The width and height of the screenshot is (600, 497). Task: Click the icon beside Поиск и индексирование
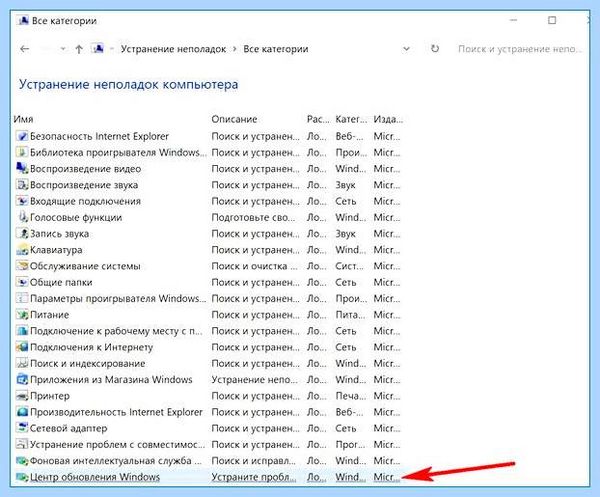coord(22,363)
